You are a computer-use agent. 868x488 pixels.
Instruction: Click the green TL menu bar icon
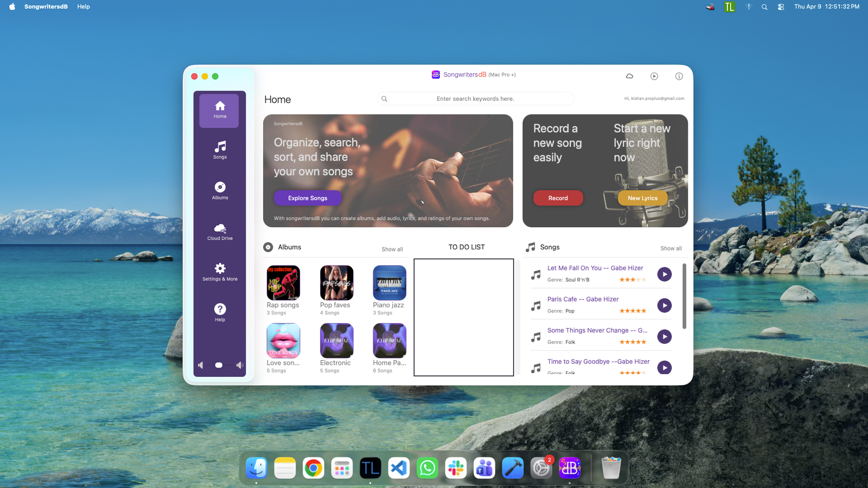tap(730, 7)
